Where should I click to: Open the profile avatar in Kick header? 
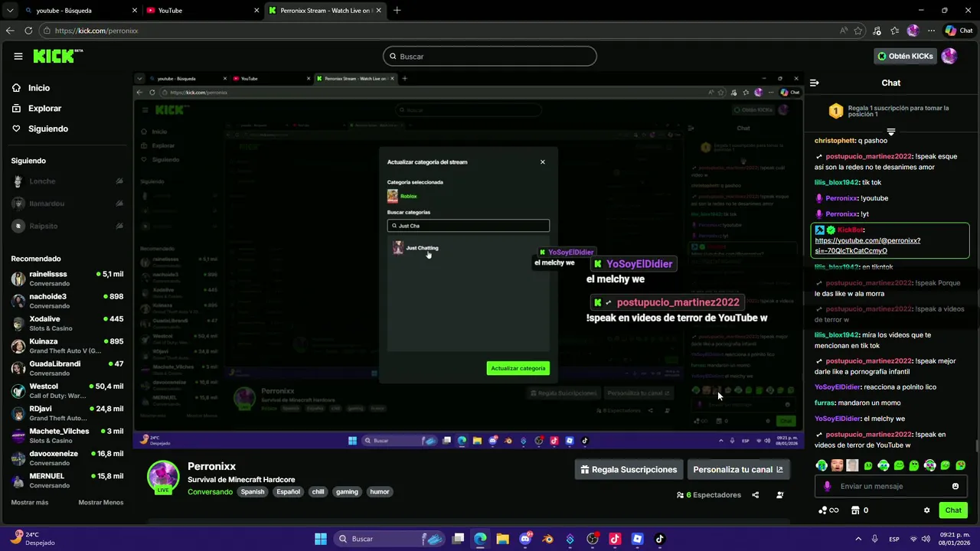949,56
